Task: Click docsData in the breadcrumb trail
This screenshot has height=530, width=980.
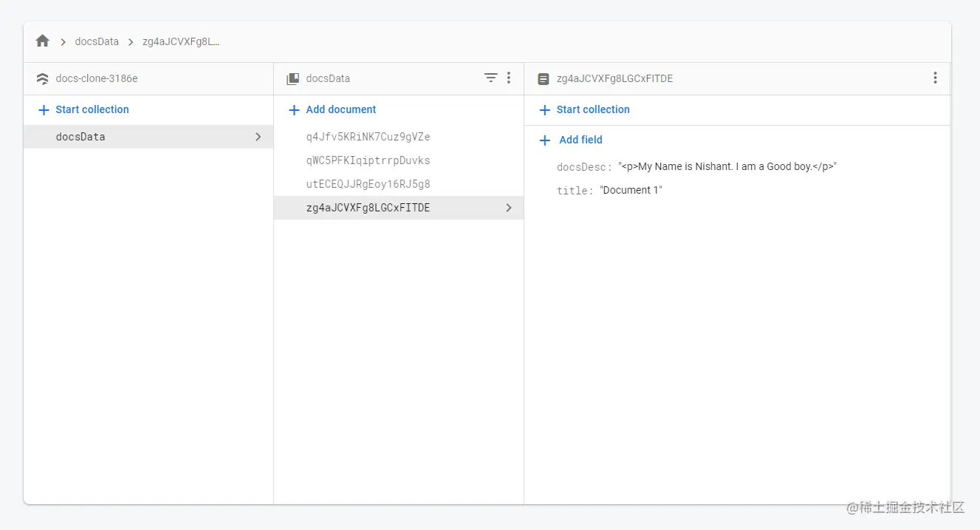Action: 97,41
